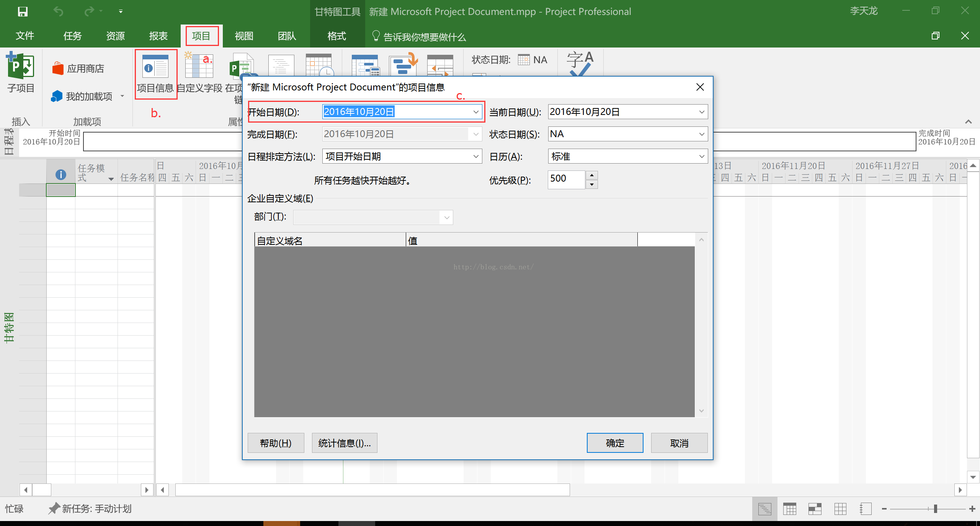
Task: Undo the last action
Action: coord(58,11)
